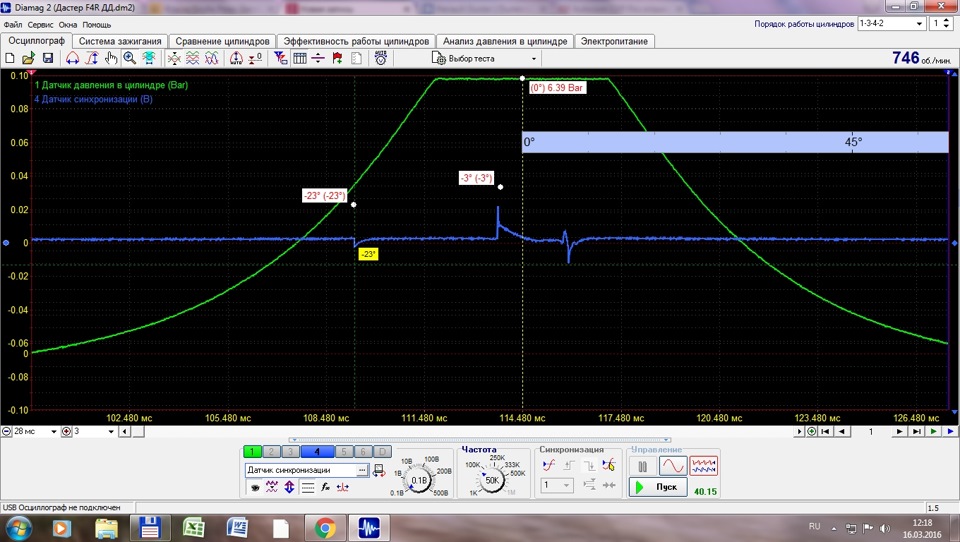Open the Сервис menu
960x542 pixels.
pos(40,25)
